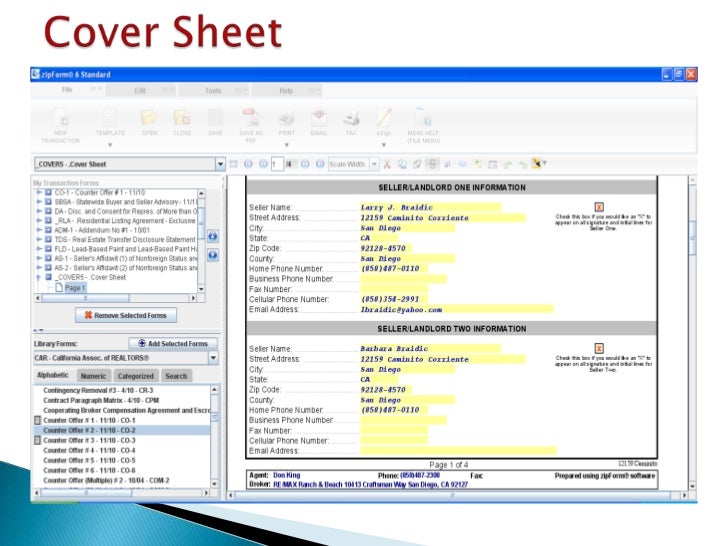Click the Open folder toolbar icon
The width and height of the screenshot is (728, 546).
pyautogui.click(x=149, y=117)
